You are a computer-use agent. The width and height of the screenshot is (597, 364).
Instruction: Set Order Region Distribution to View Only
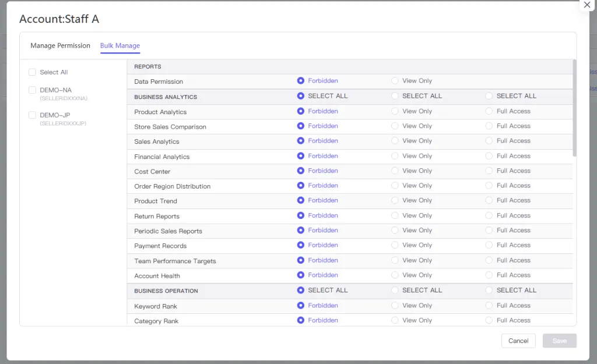tap(395, 186)
